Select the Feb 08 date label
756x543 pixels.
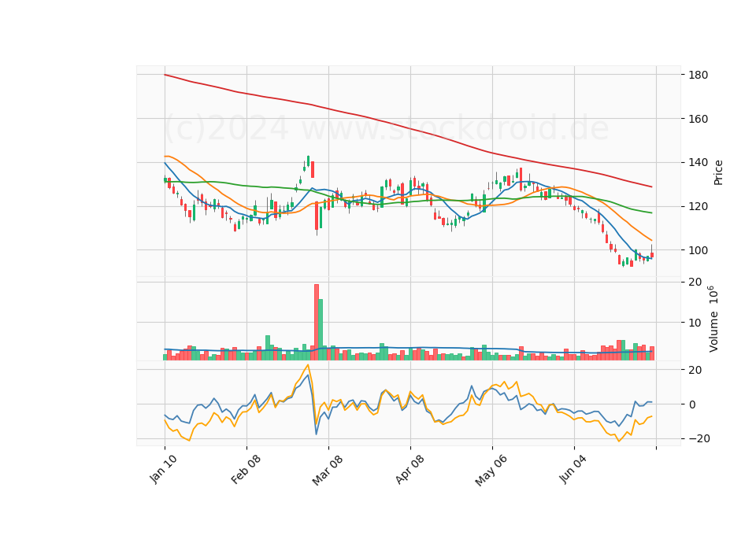[246, 469]
